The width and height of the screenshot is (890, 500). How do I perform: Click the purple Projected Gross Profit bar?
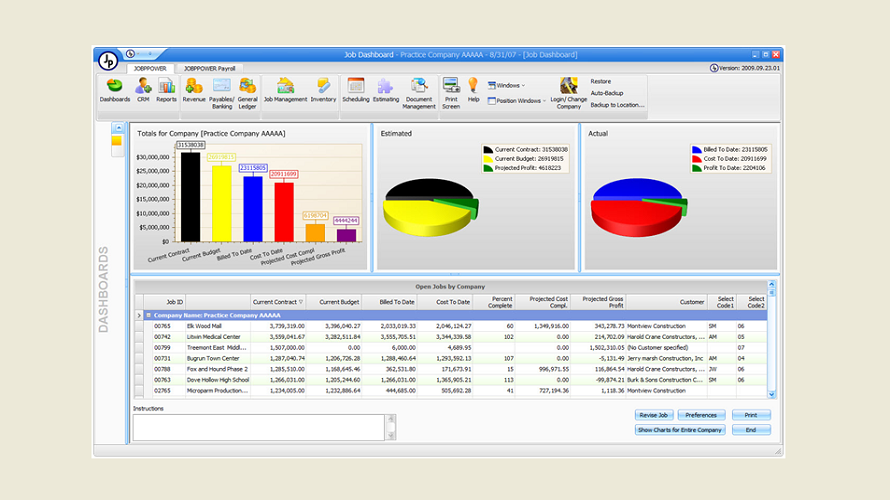[x=346, y=235]
